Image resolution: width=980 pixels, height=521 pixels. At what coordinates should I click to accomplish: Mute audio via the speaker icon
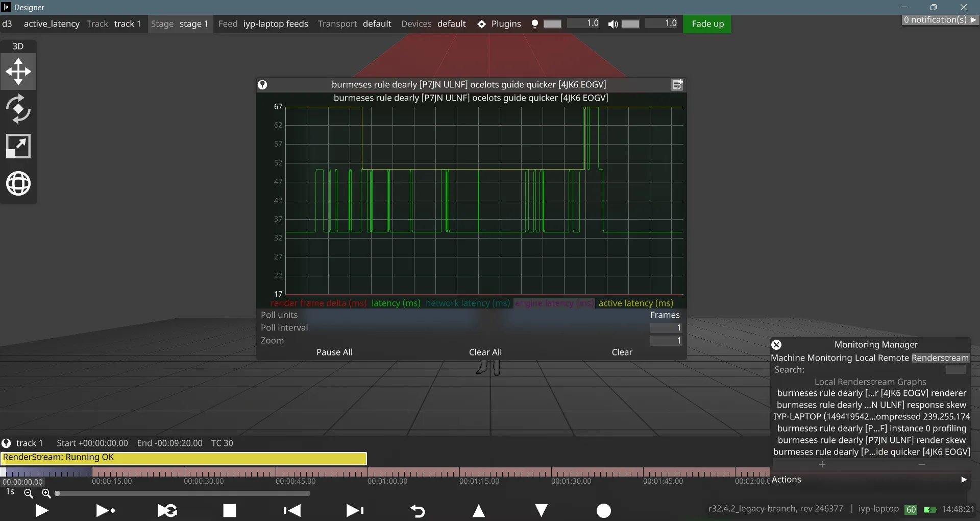click(613, 25)
